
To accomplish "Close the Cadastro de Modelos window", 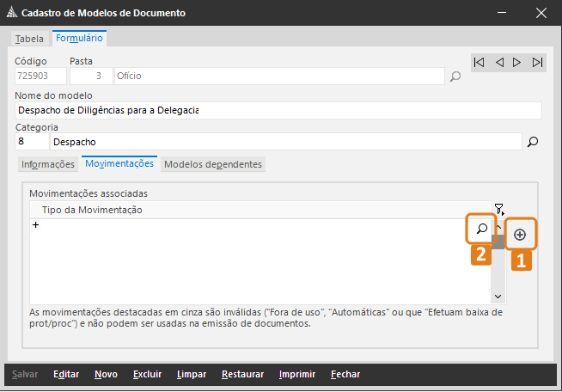I will (541, 13).
